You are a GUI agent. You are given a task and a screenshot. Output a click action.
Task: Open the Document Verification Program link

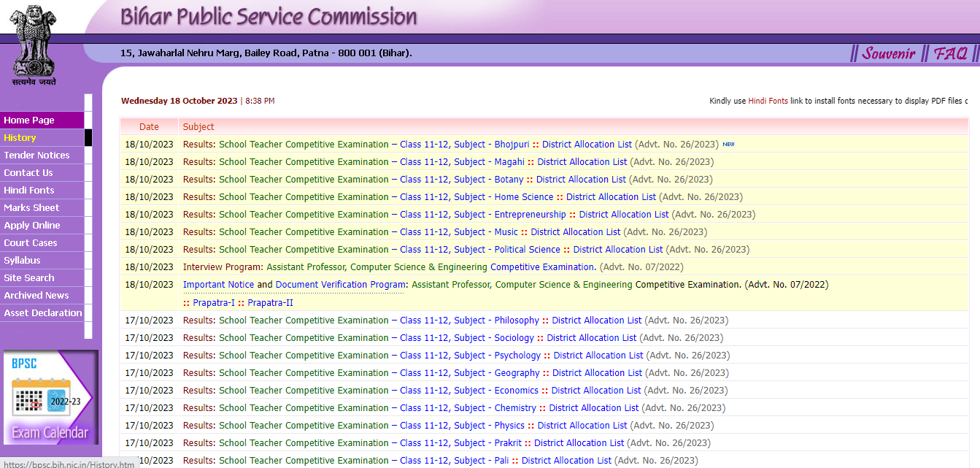coord(341,285)
